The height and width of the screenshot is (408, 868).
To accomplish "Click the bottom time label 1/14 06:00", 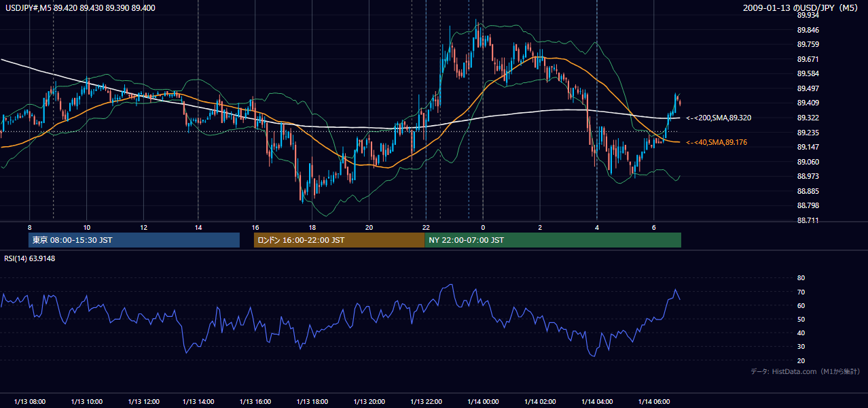I will [x=653, y=402].
